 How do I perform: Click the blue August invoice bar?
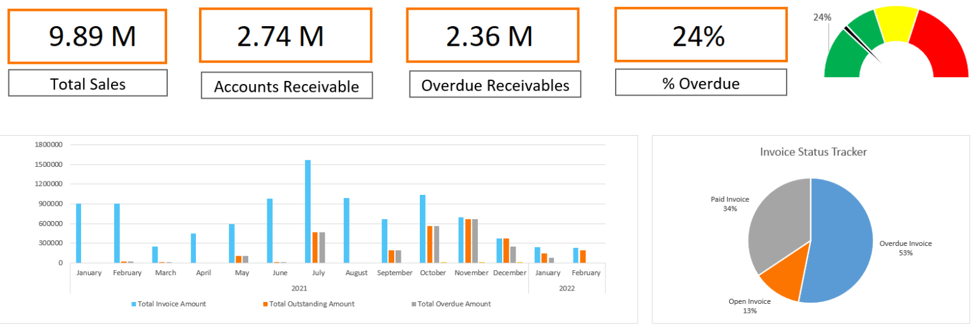(x=346, y=230)
